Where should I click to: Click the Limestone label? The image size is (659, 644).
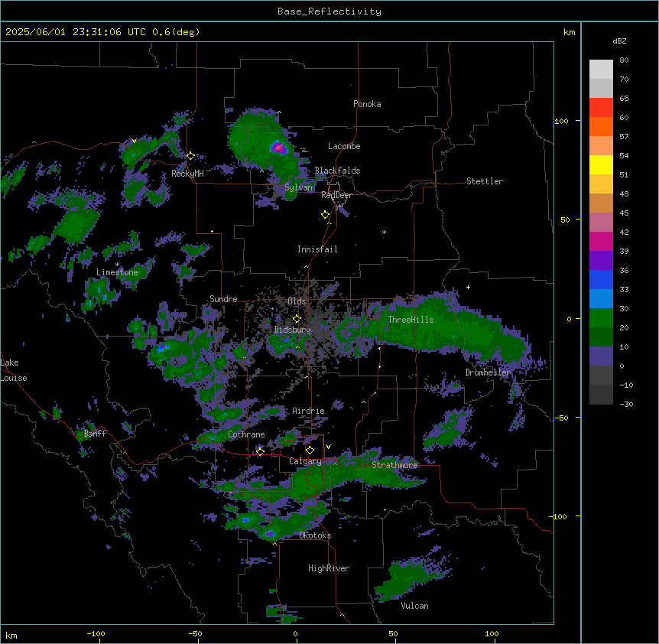click(x=117, y=272)
